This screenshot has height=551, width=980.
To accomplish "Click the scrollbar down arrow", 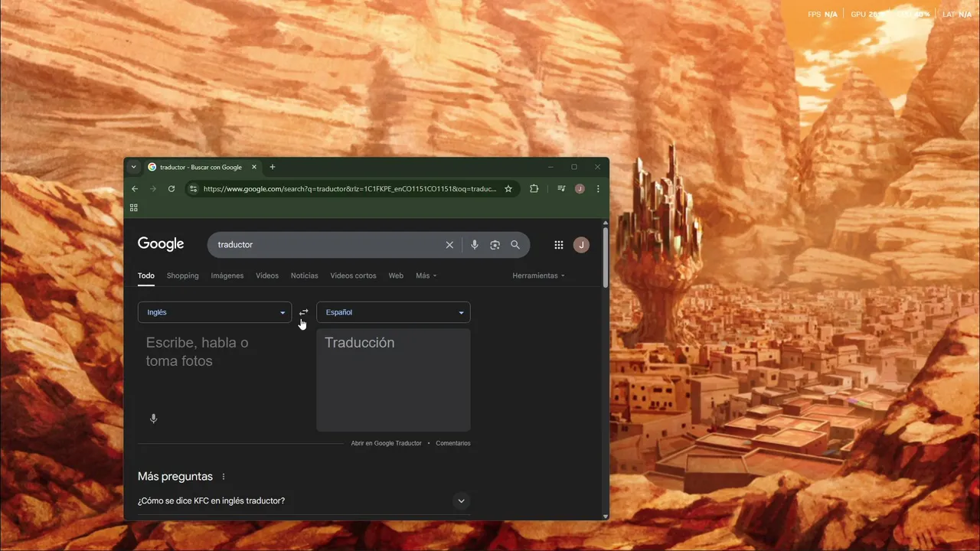I will (x=606, y=517).
